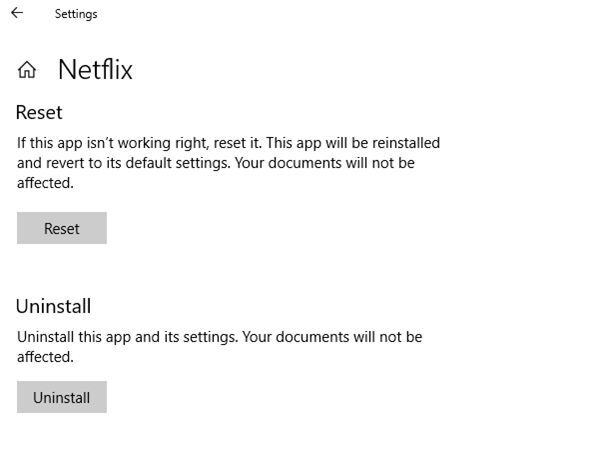Click the Reset button
600x451 pixels.
tap(62, 228)
